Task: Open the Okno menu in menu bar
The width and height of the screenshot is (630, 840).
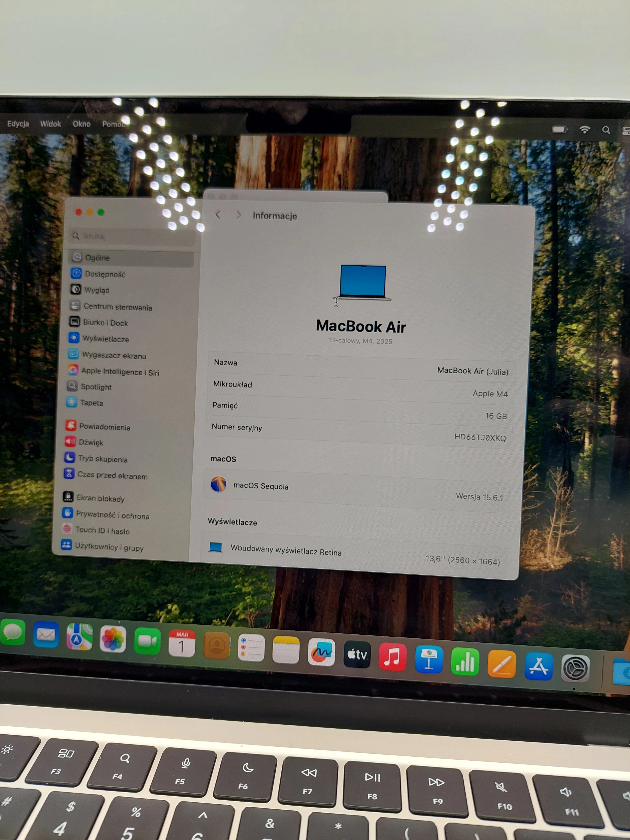Action: click(82, 124)
